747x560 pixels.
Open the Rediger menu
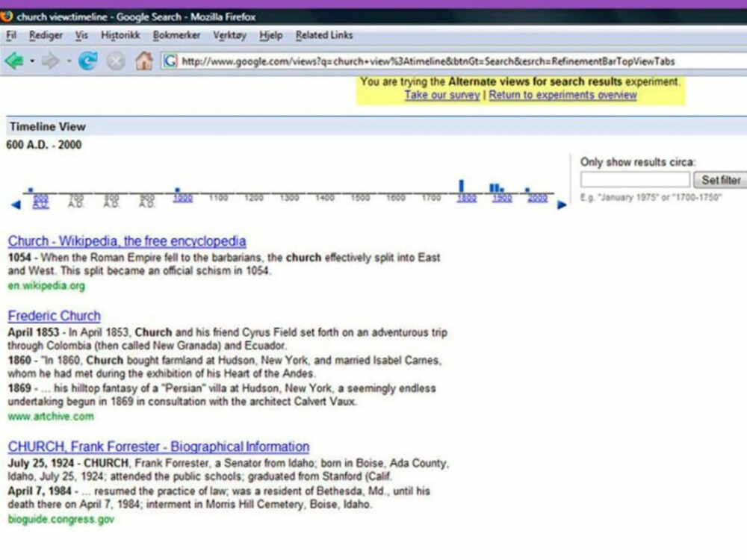point(46,35)
